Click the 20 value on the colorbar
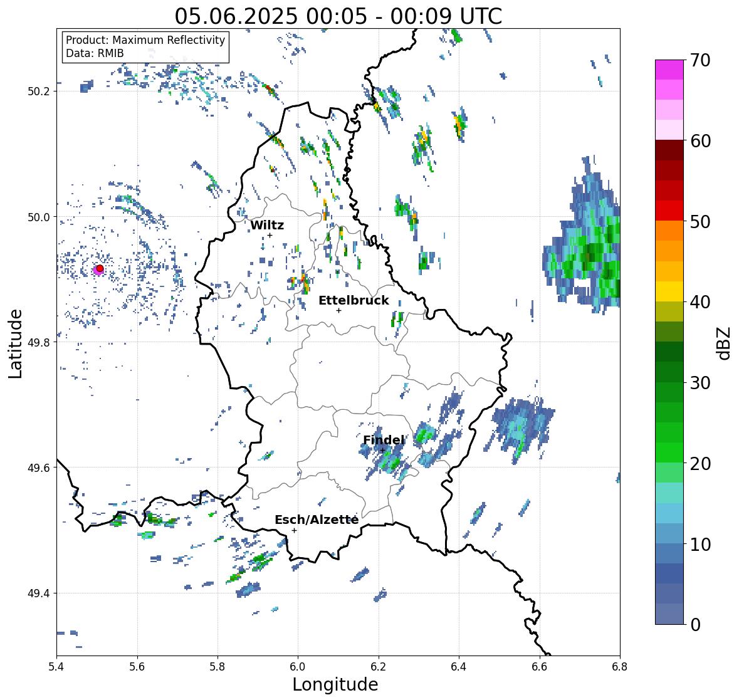The height and width of the screenshot is (700, 739). tap(699, 463)
